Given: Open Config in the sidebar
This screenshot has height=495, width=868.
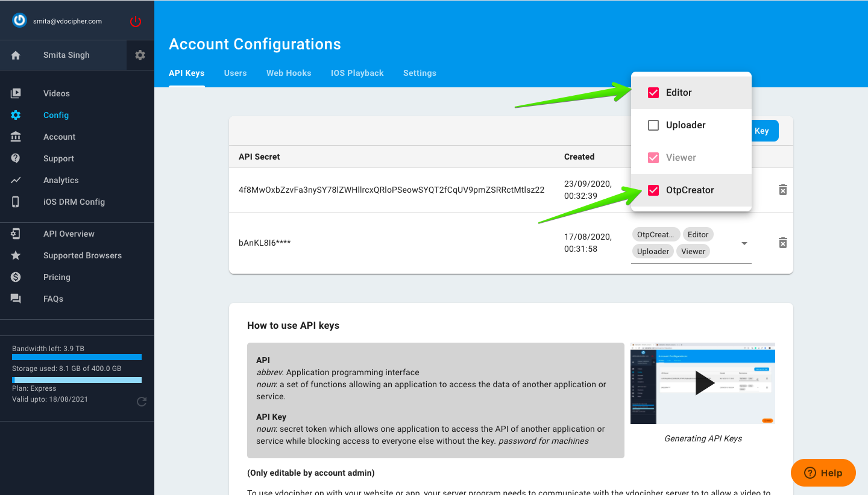Looking at the screenshot, I should pos(56,115).
